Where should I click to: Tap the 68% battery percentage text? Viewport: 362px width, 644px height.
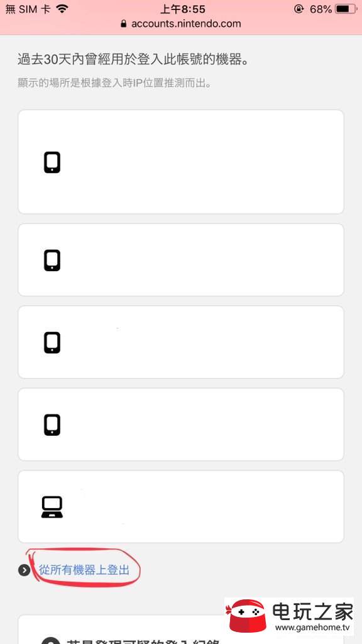pos(321,9)
